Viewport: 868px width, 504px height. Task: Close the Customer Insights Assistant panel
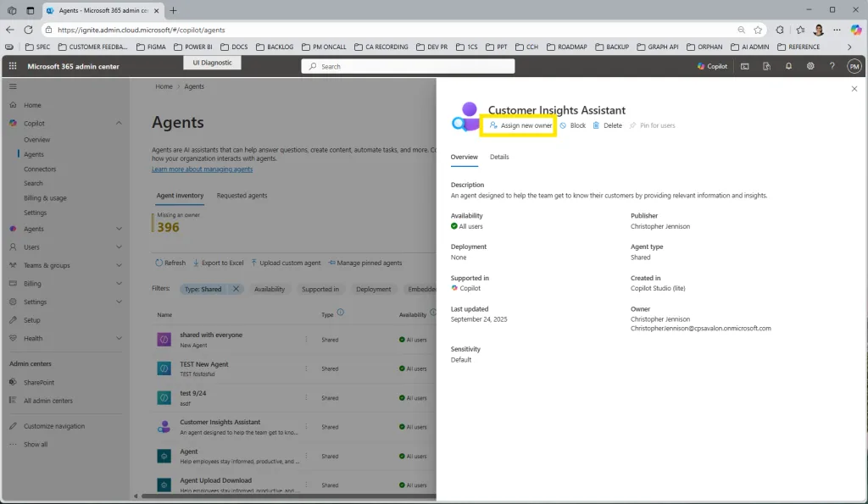pos(854,89)
